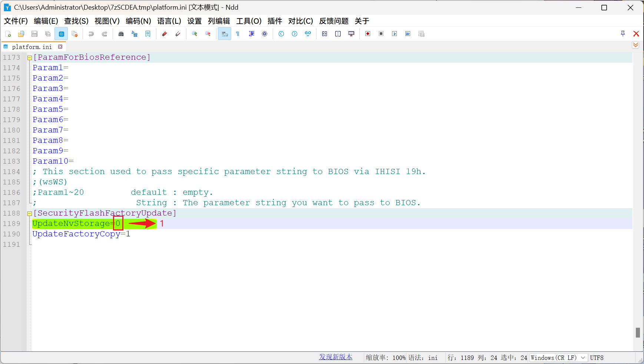Click the Param10= line
This screenshot has height=364, width=644.
point(53,161)
